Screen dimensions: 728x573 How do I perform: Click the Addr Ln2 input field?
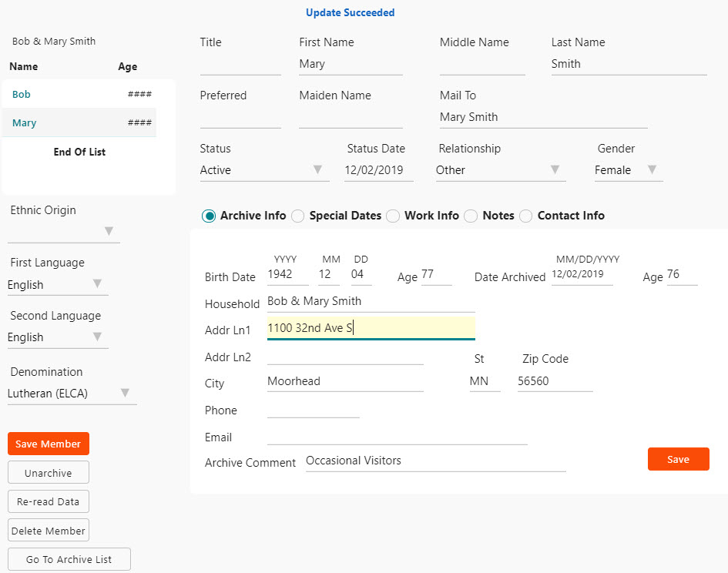click(345, 356)
